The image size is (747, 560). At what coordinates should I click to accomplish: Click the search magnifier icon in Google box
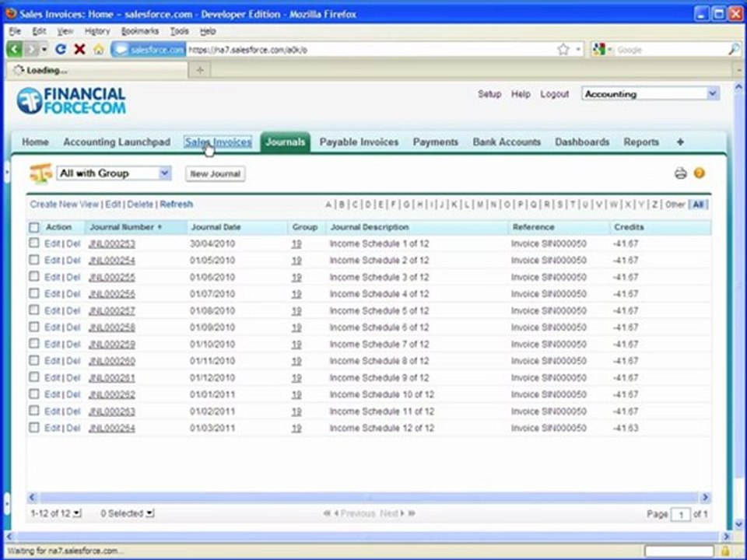(734, 49)
